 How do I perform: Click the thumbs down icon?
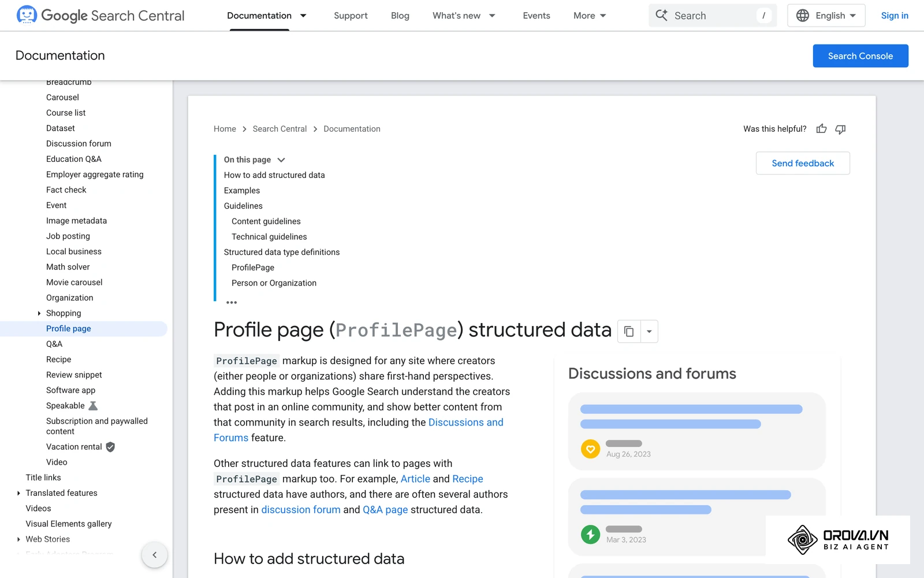click(840, 129)
